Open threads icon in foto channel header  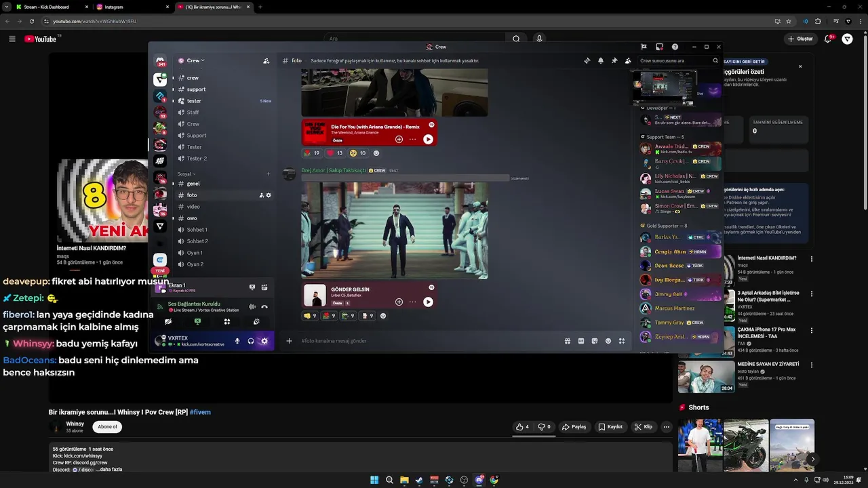tap(587, 61)
